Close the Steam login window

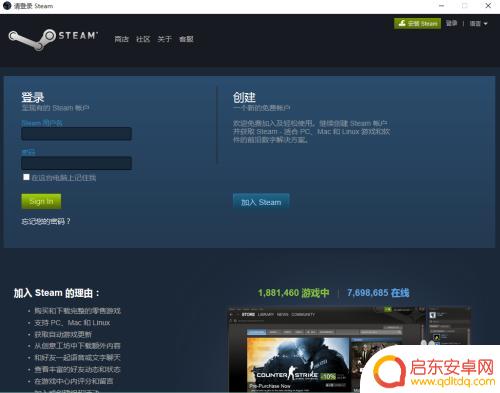[x=488, y=6]
